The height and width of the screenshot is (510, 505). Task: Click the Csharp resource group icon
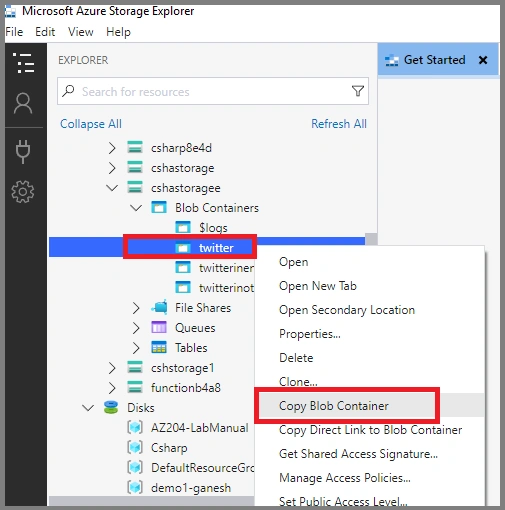click(135, 447)
